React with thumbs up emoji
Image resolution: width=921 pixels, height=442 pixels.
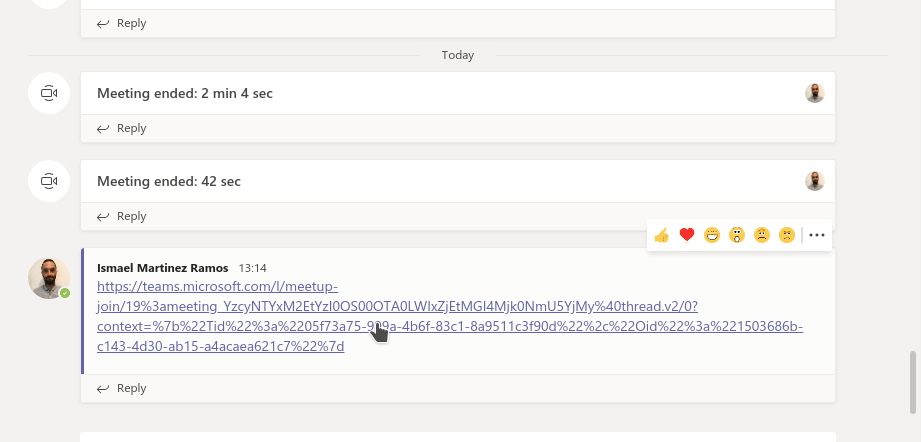[662, 235]
